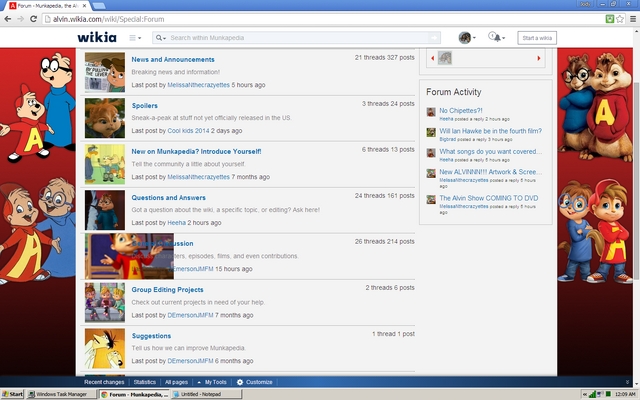The image size is (640, 400).
Task: Select the Forum - Munkapedia browser tab
Action: [x=48, y=6]
